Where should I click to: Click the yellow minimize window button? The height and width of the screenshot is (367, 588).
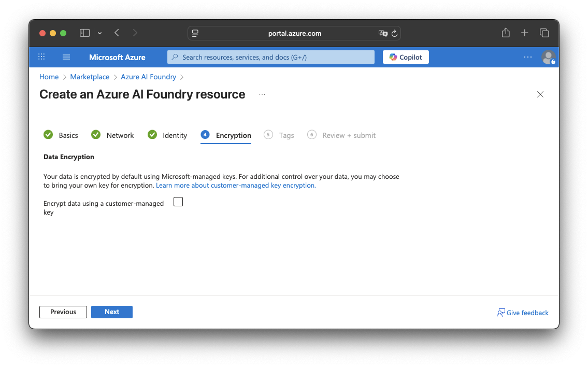pos(53,33)
